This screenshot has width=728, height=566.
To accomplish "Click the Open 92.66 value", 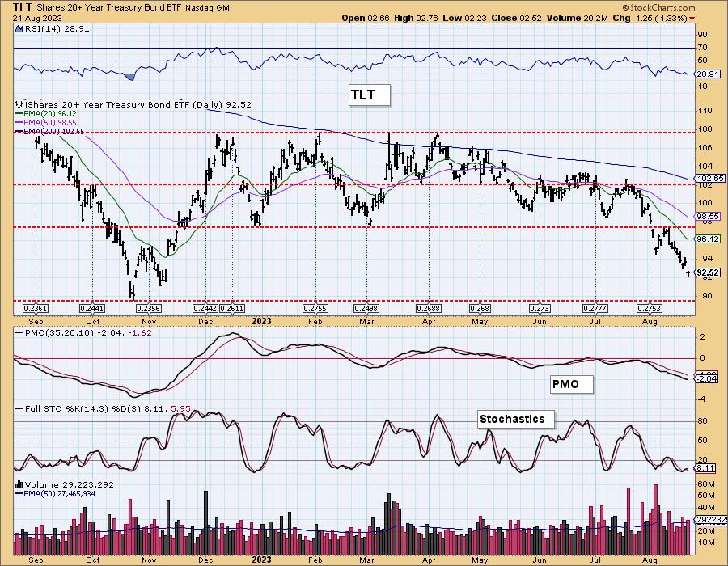I will pyautogui.click(x=366, y=18).
